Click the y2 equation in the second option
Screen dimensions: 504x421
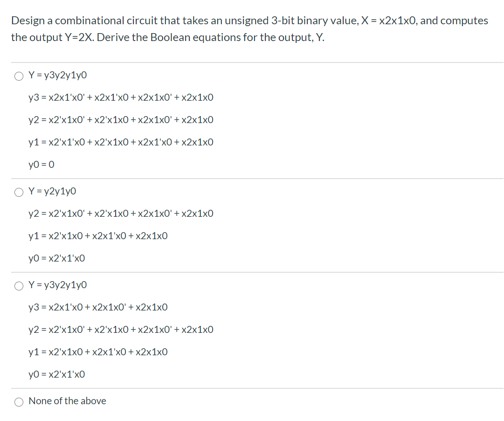[121, 214]
